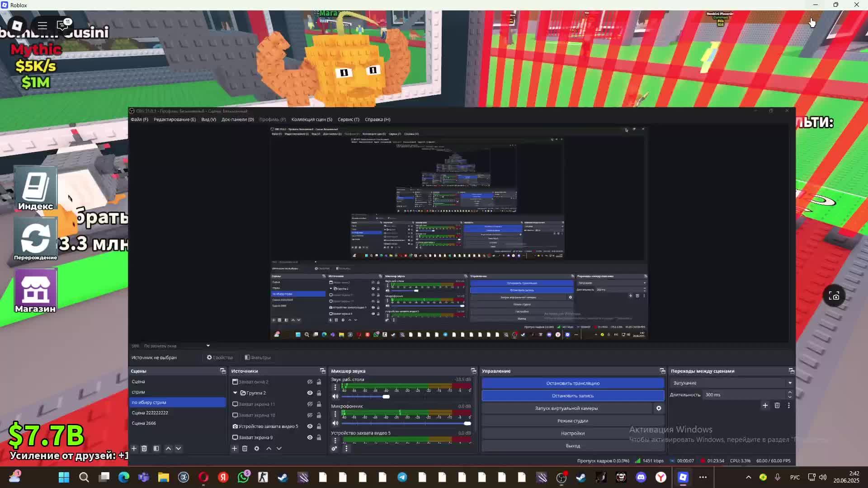
Task: Open the Вид (V) menu
Action: 208,119
